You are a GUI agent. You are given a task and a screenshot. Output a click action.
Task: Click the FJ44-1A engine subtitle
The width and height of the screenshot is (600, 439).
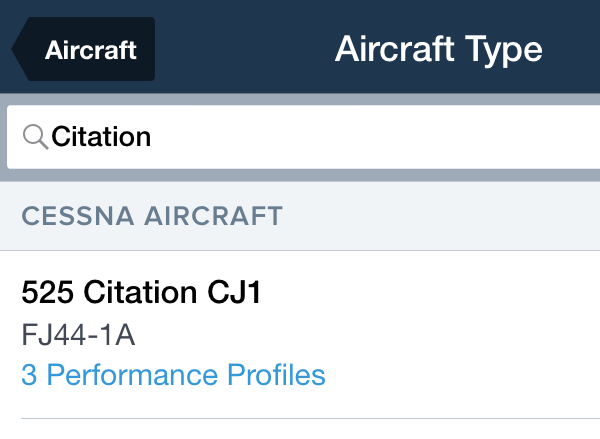pyautogui.click(x=78, y=335)
